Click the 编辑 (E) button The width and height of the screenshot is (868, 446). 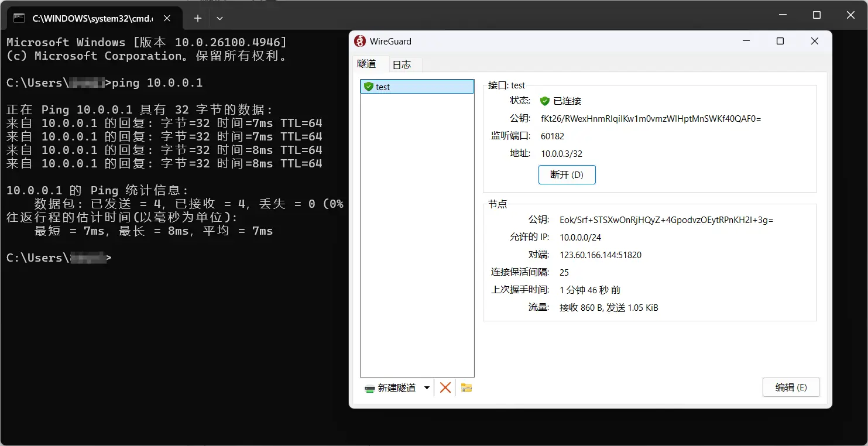pos(791,387)
